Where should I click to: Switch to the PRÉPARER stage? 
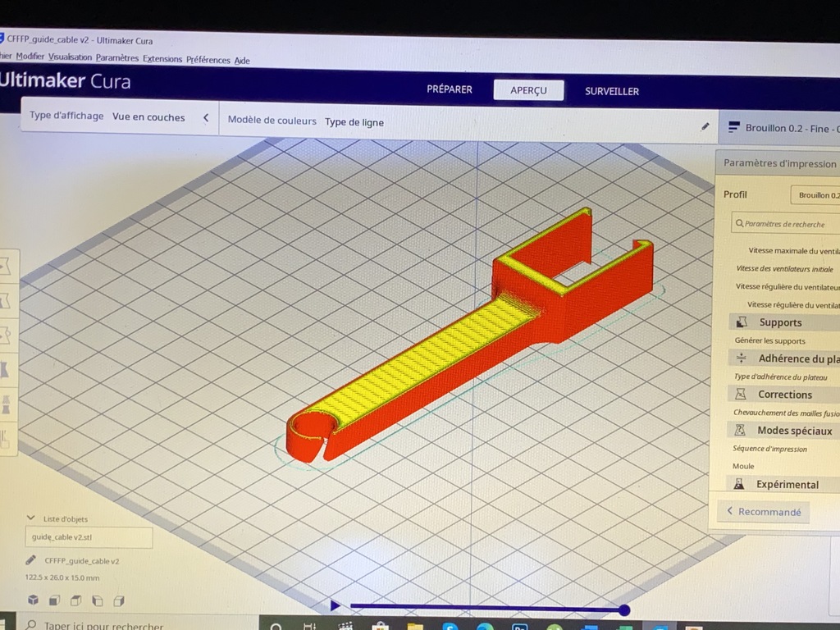coord(450,89)
